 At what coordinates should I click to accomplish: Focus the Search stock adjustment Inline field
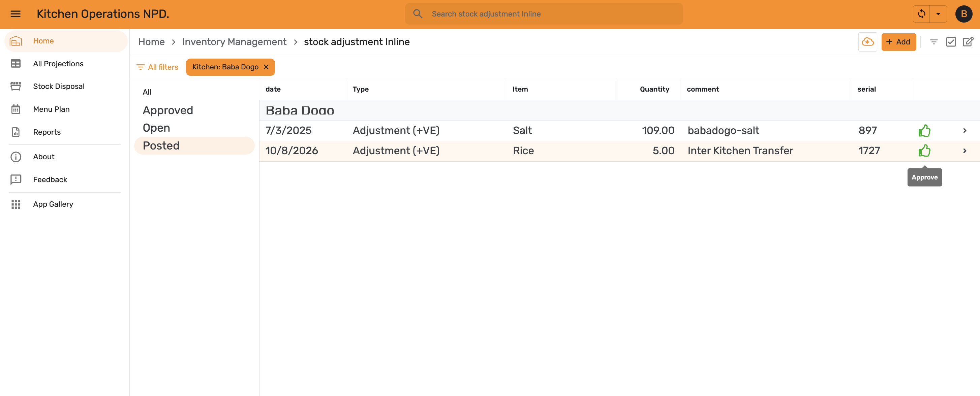[x=544, y=14]
